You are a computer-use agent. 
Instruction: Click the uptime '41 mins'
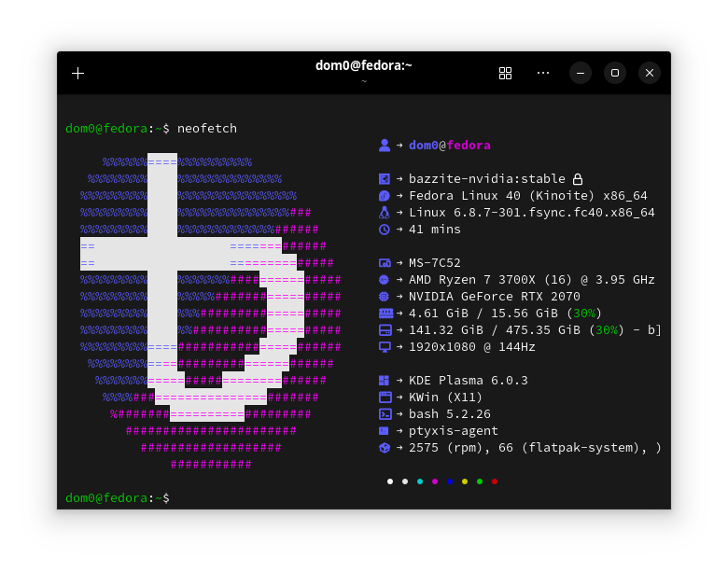pos(435,230)
